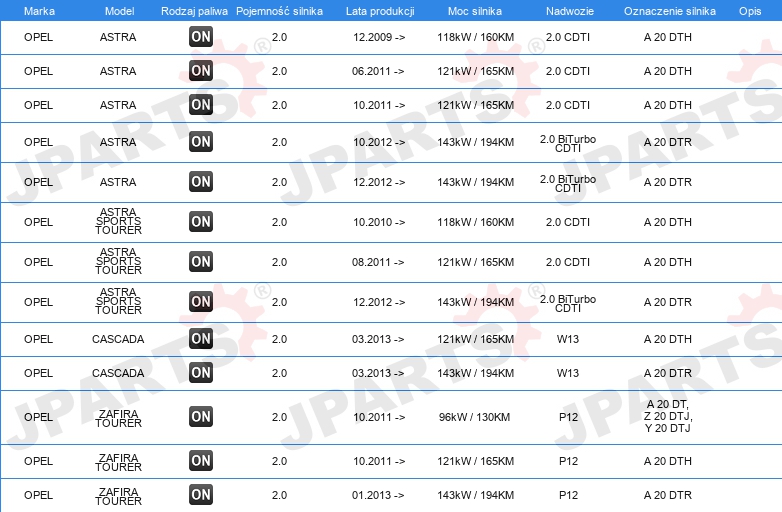This screenshot has height=512, width=782.
Task: Click ON icon for Astra Sports Tourer 12.2012
Action: pyautogui.click(x=201, y=302)
